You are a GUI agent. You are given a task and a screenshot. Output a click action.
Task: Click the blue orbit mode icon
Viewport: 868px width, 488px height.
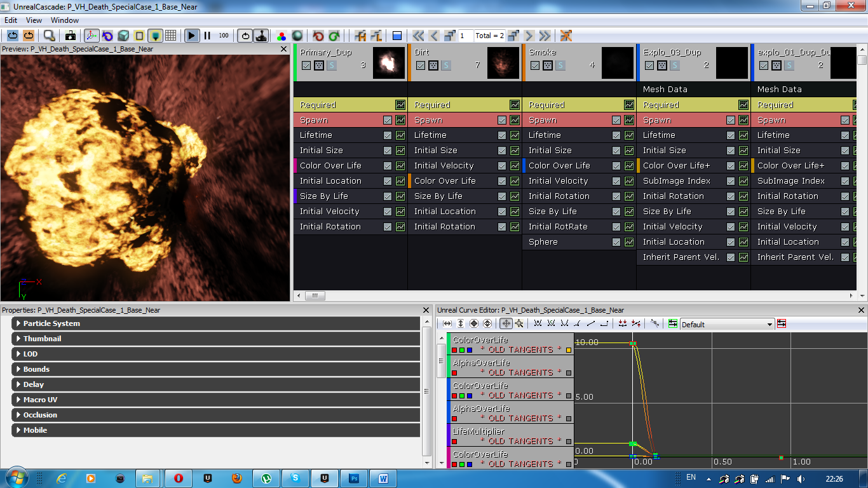point(107,36)
